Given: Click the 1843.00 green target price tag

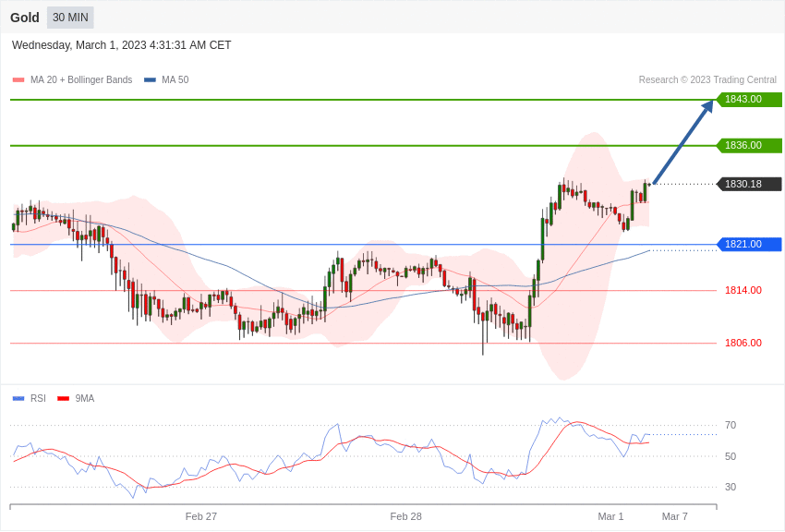Looking at the screenshot, I should click(750, 99).
